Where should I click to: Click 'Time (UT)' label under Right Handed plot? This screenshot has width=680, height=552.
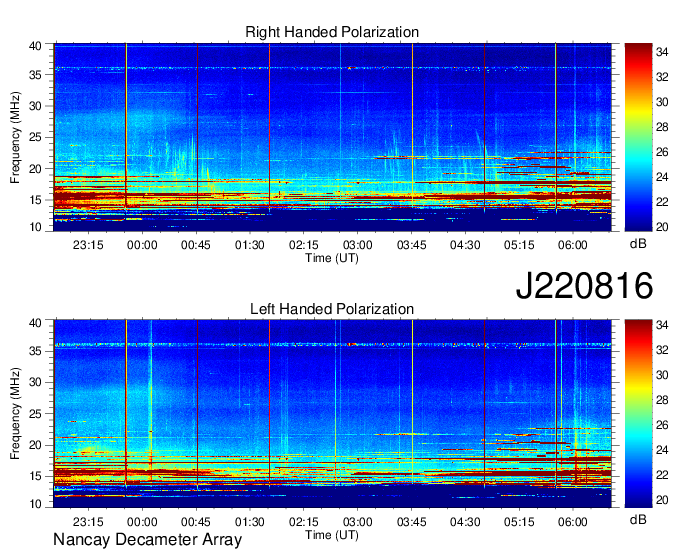pos(332,258)
